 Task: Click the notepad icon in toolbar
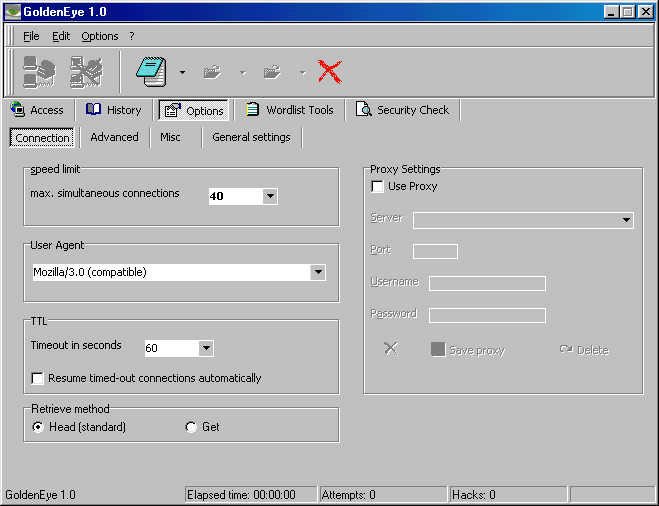coord(150,71)
